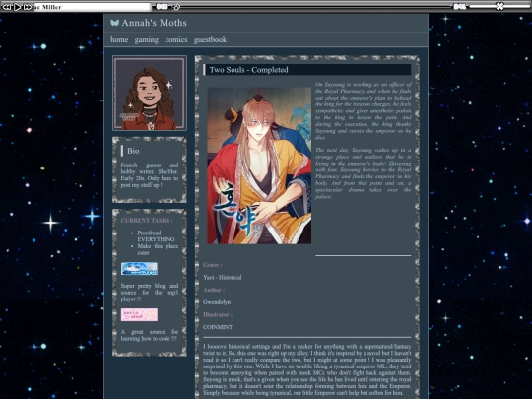Click the Illustrator label
Screen dimensions: 532x399
[x=218, y=314]
